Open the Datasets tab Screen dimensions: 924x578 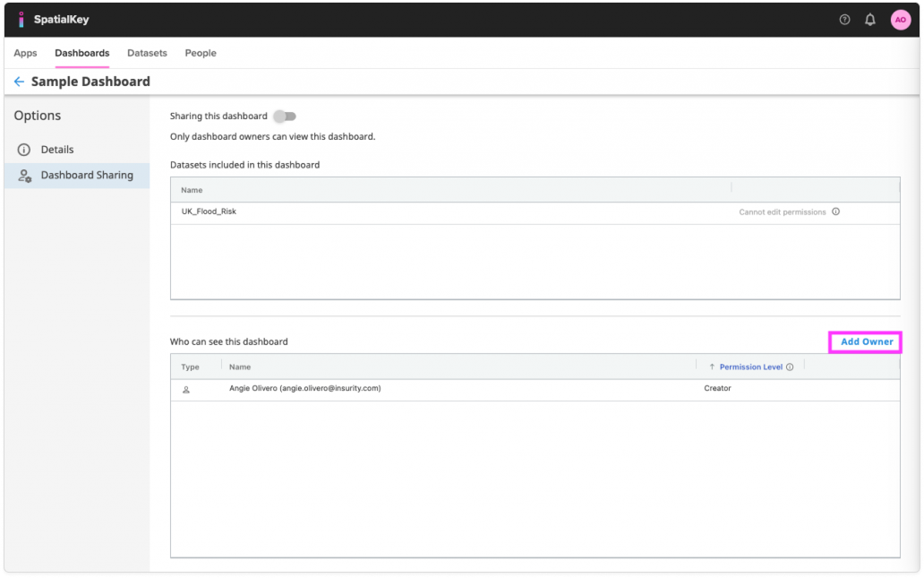146,53
